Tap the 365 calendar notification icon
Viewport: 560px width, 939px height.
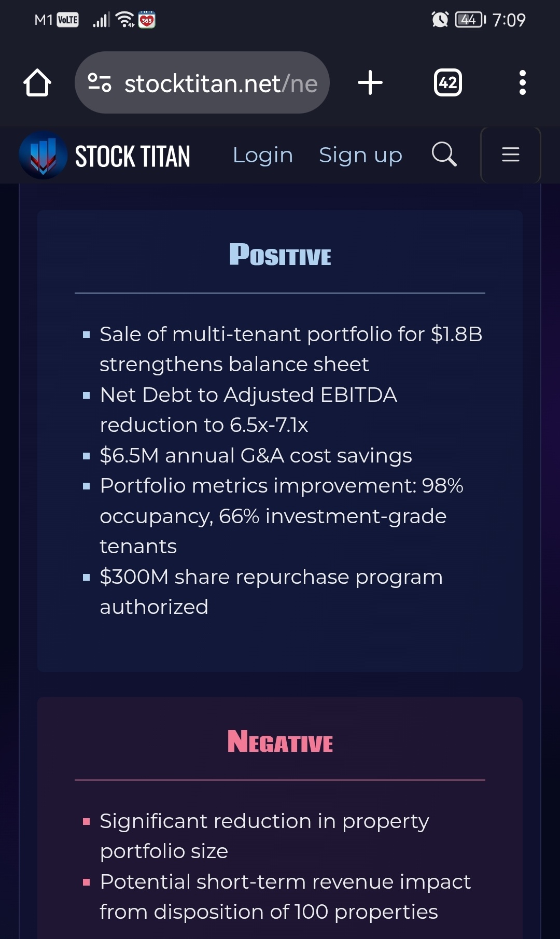[147, 20]
